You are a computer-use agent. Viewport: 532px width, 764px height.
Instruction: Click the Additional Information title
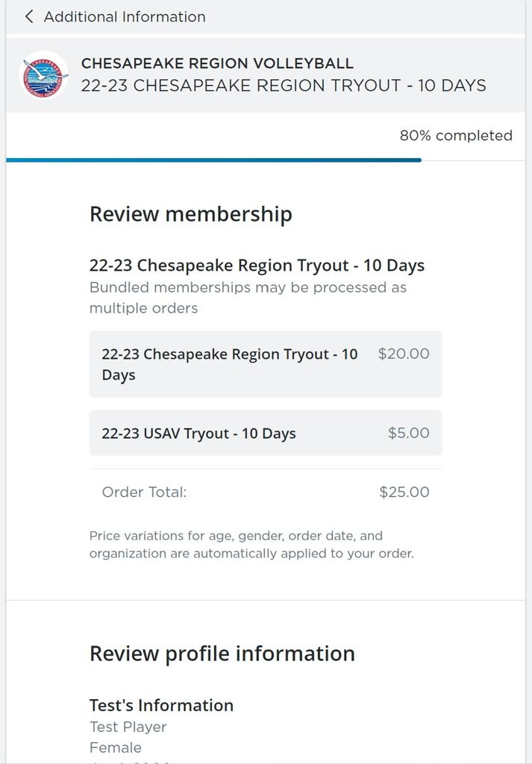[124, 16]
